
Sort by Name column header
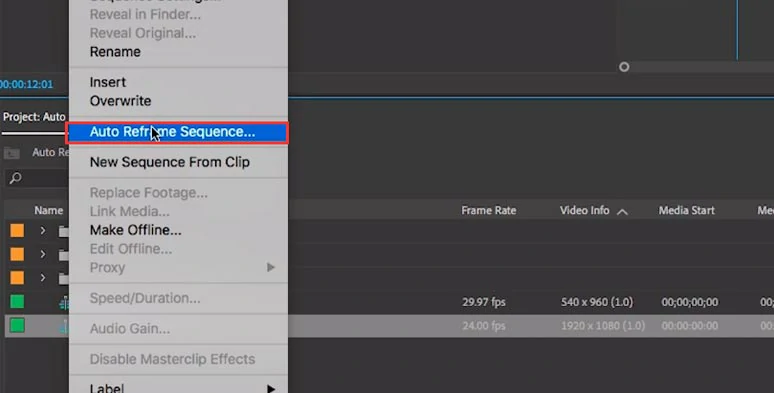48,210
